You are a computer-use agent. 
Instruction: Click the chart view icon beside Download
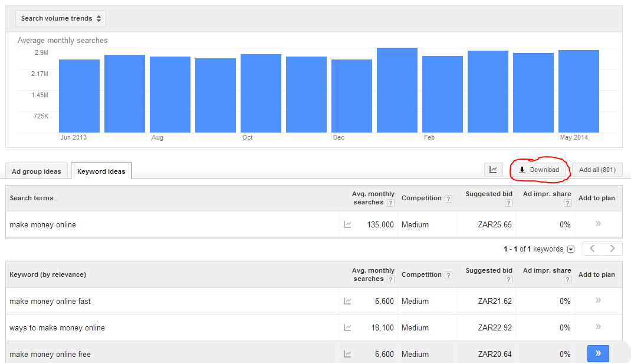[x=493, y=170]
